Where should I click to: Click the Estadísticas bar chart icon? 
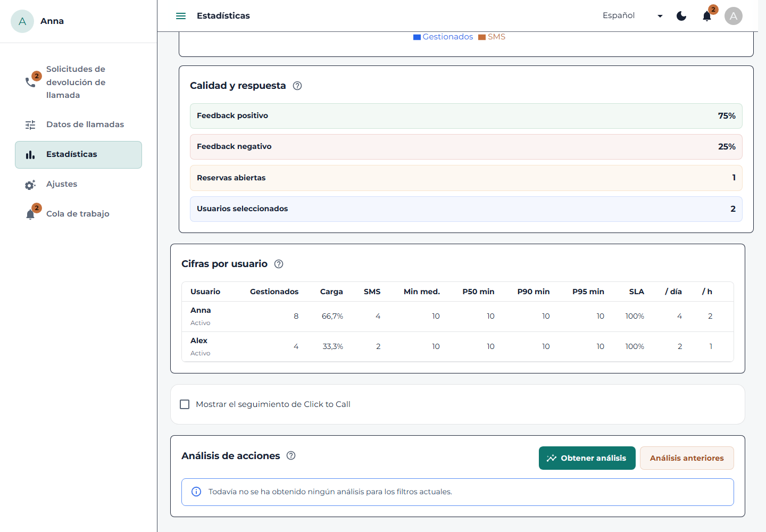[x=30, y=155]
